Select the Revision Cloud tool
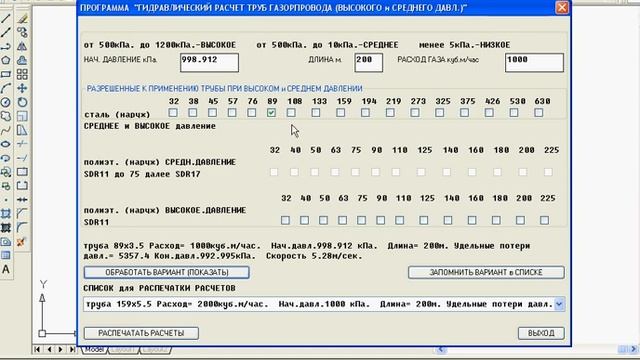This screenshot has width=640, height=360. [x=6, y=116]
